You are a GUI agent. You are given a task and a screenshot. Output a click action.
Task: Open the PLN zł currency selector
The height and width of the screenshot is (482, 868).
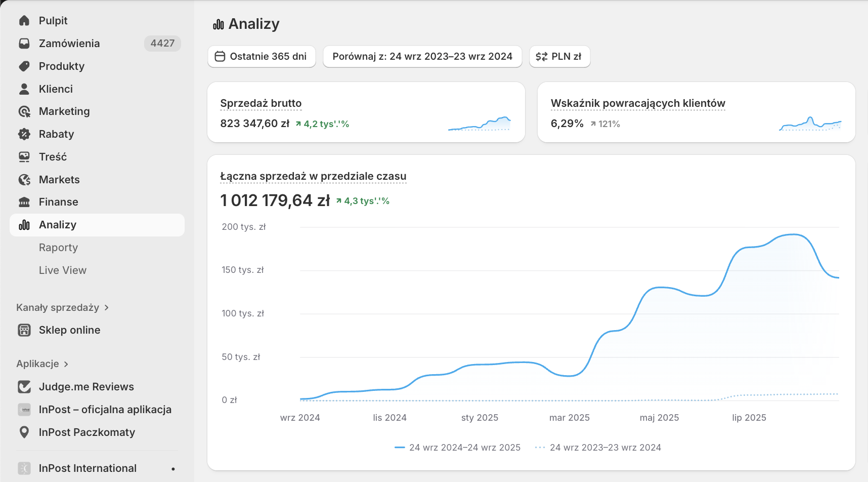[560, 57]
